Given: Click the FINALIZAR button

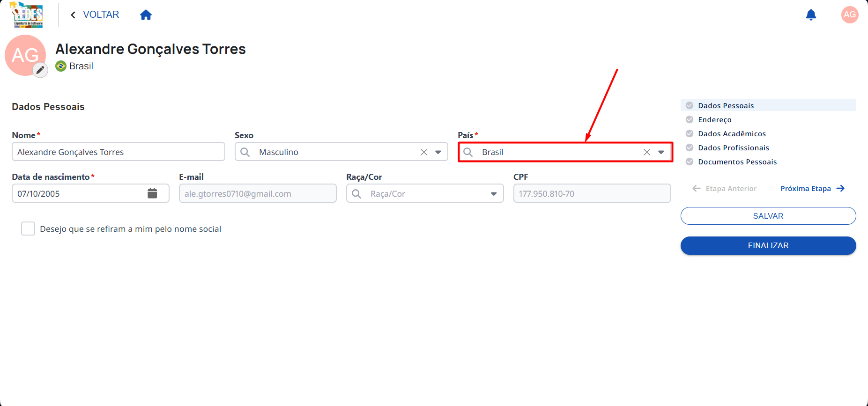Looking at the screenshot, I should (768, 245).
